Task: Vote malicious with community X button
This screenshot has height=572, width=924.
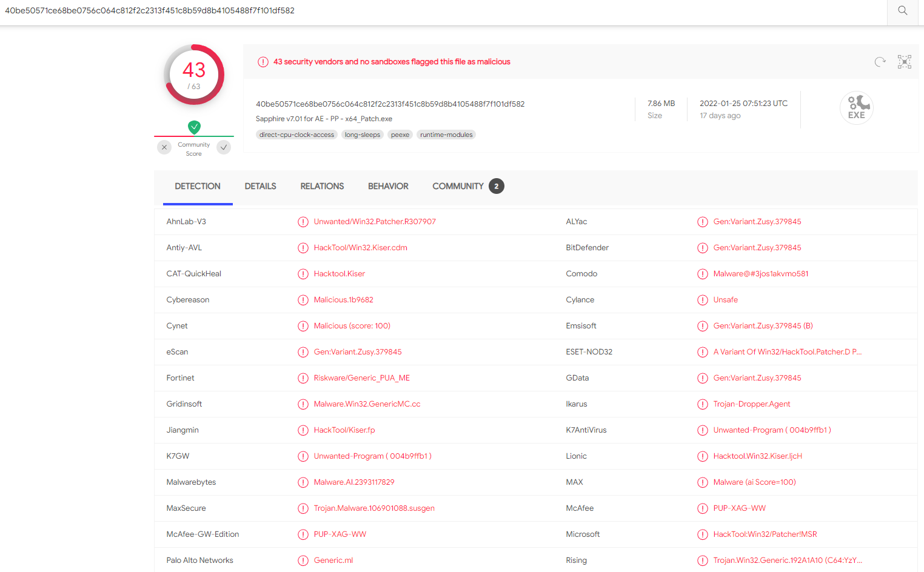Action: (164, 147)
